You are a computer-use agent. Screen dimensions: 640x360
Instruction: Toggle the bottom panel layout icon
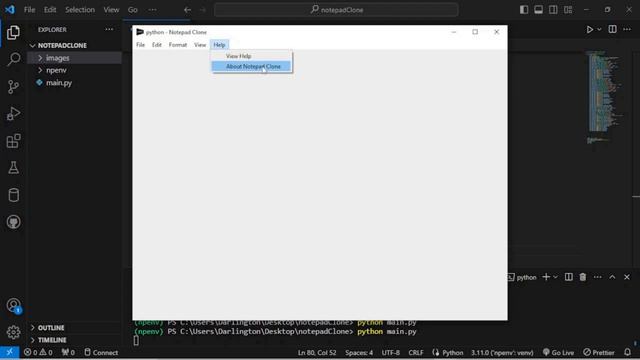(539, 10)
